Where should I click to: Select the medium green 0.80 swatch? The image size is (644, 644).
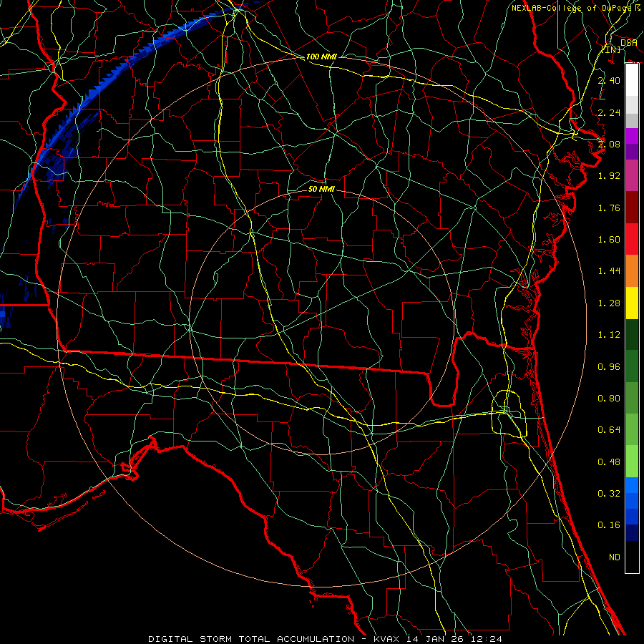[x=632, y=398]
